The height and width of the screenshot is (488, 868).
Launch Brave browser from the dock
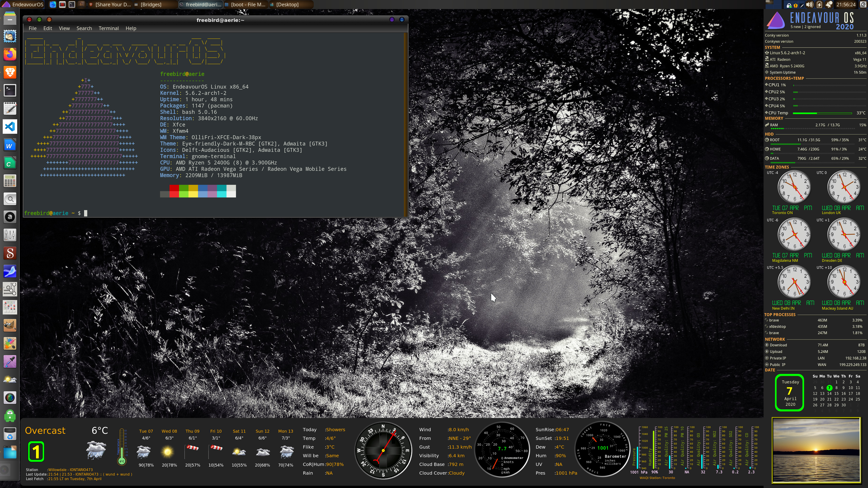coord(10,72)
